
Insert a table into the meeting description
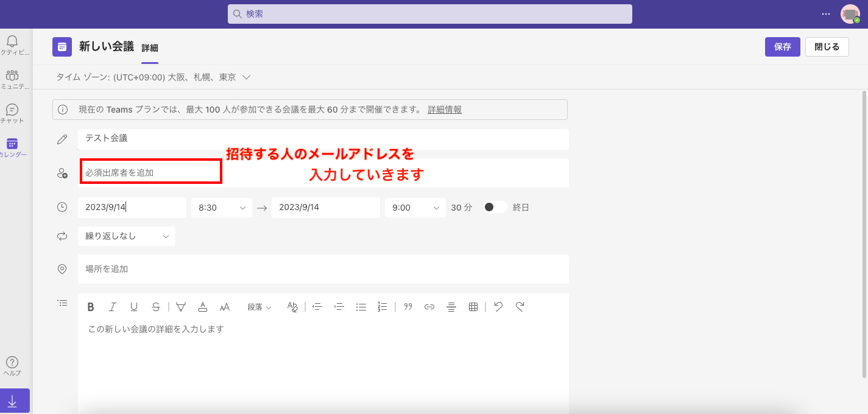(x=473, y=306)
